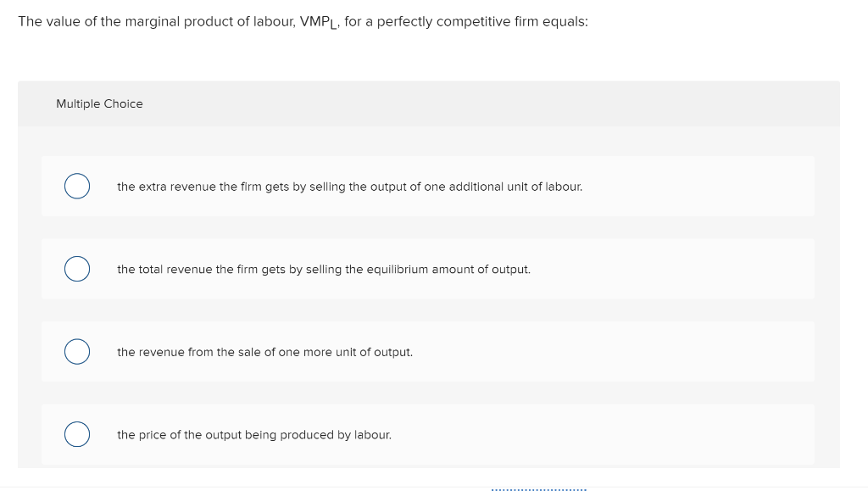The image size is (868, 491).
Task: Click the question text about VMPL
Action: pos(302,21)
